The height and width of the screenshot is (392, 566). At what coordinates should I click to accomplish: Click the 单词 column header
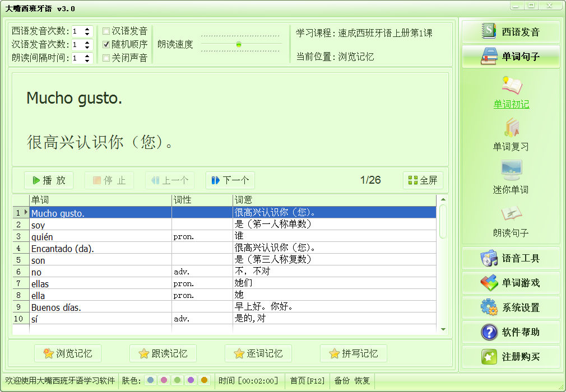coord(100,200)
